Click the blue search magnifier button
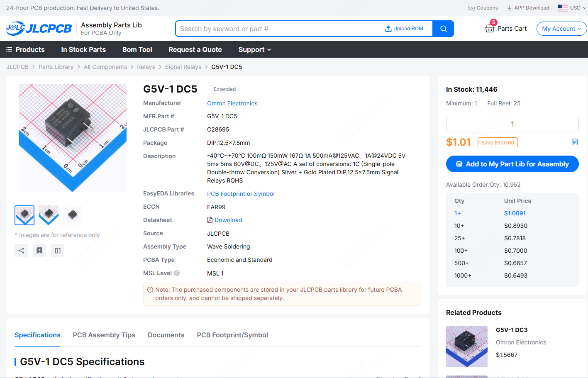This screenshot has height=378, width=588. tap(443, 29)
